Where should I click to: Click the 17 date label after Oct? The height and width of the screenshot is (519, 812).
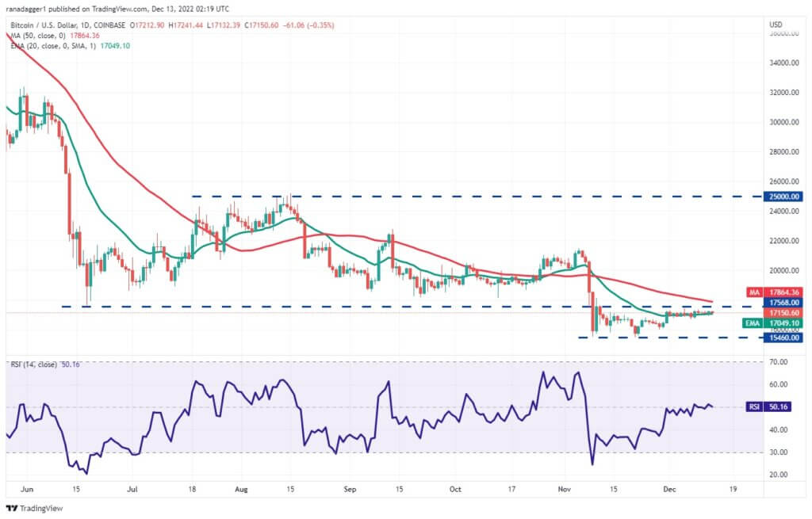[511, 489]
